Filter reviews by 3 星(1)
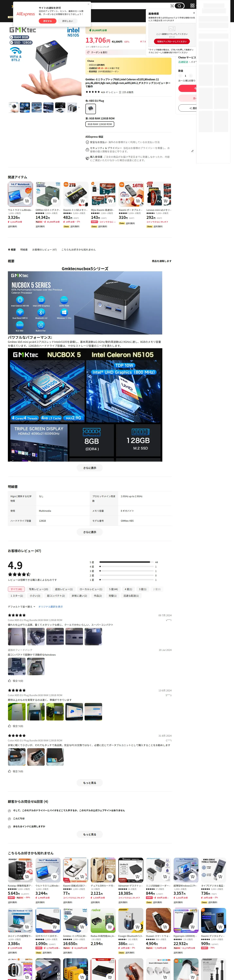Image resolution: width=234 pixels, height=980 pixels. click(143, 589)
